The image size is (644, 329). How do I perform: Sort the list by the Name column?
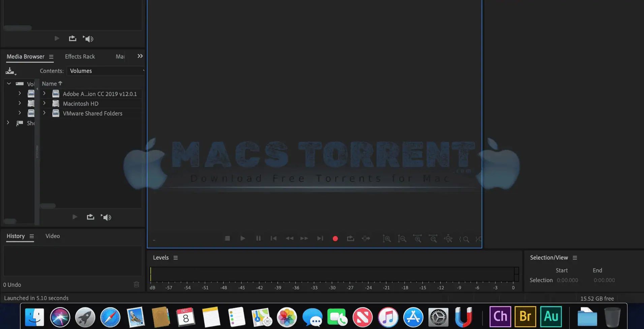(x=52, y=84)
